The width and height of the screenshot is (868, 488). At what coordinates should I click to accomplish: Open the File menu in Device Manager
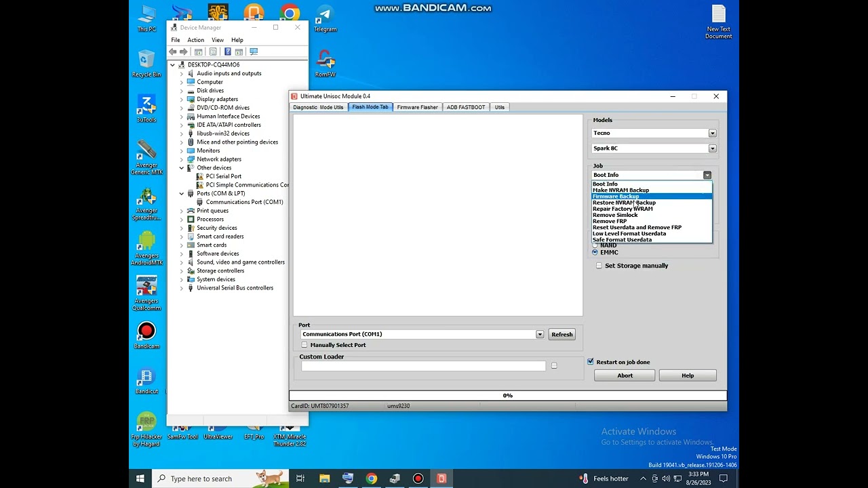pyautogui.click(x=176, y=40)
